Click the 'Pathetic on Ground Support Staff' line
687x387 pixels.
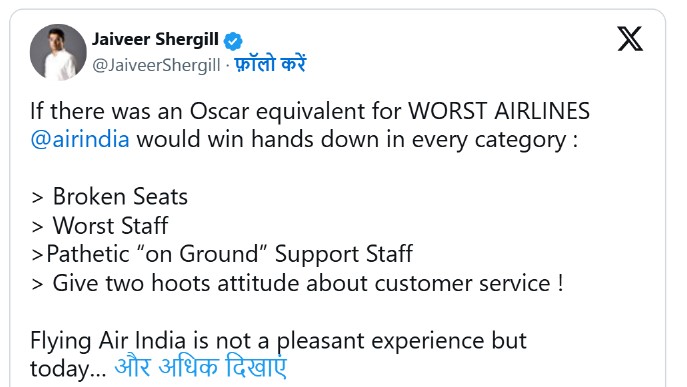[x=222, y=254]
